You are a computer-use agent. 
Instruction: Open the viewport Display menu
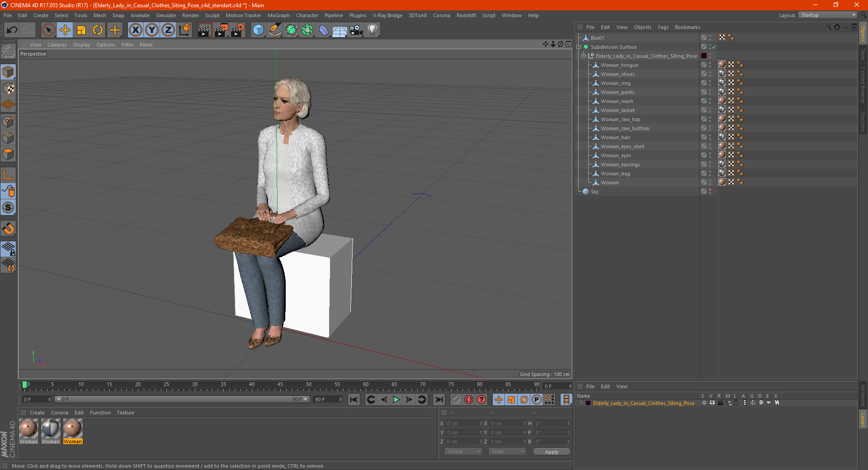(x=81, y=45)
